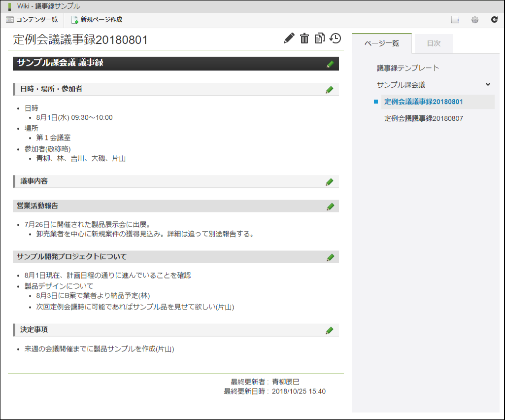Click the bullet 製品デザインについて

pyautogui.click(x=59, y=286)
